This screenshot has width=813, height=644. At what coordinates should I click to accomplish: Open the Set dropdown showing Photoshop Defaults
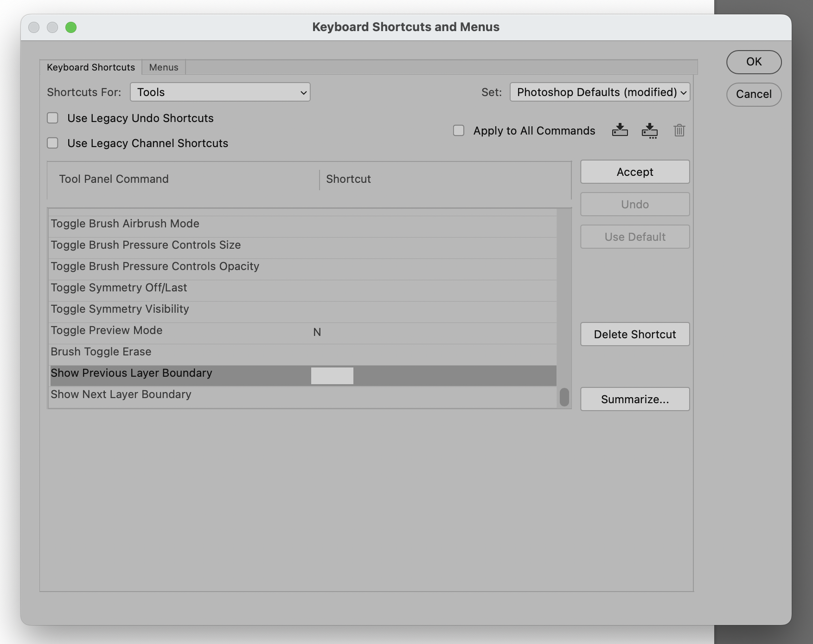click(x=599, y=92)
